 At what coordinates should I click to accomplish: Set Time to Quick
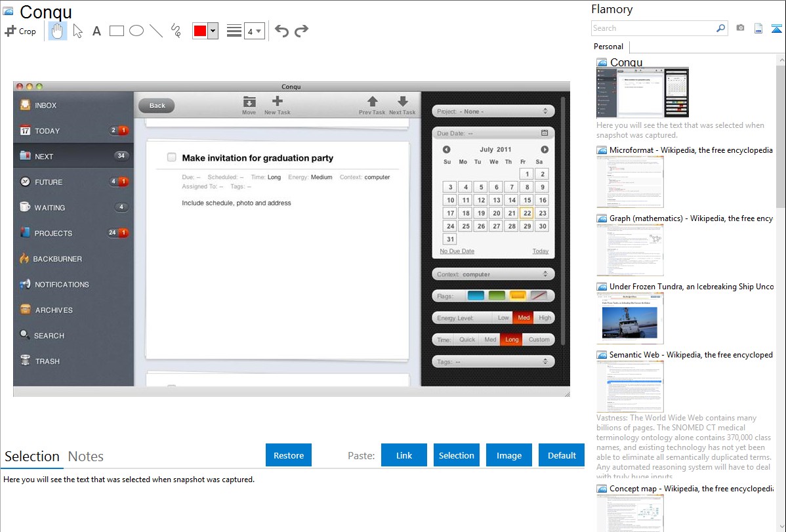click(x=467, y=339)
